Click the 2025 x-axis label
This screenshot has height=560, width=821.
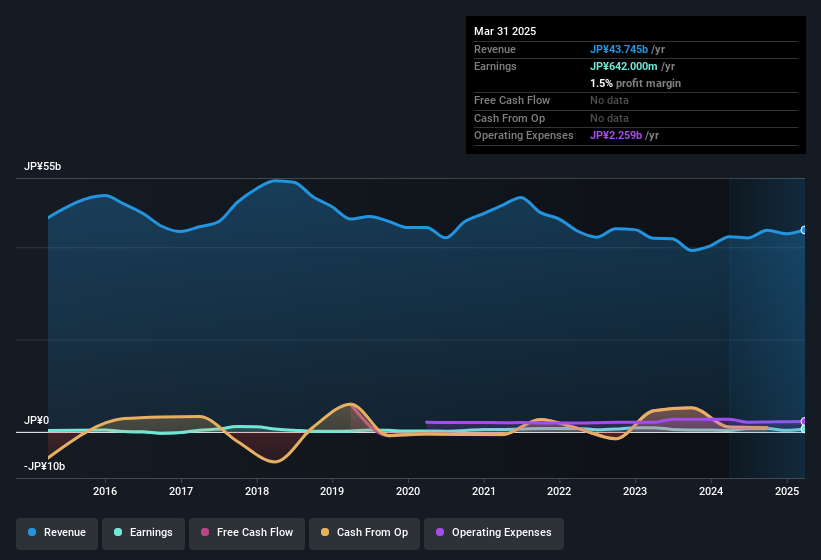[x=787, y=491]
